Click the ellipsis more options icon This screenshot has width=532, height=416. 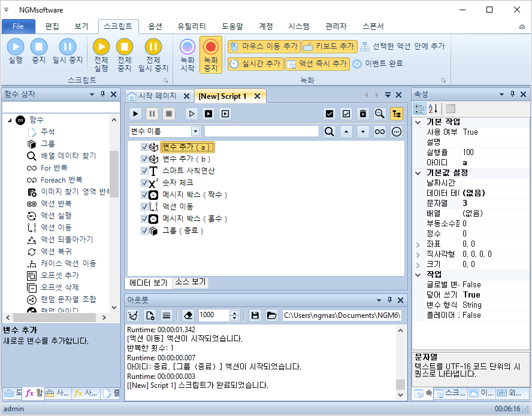(396, 132)
